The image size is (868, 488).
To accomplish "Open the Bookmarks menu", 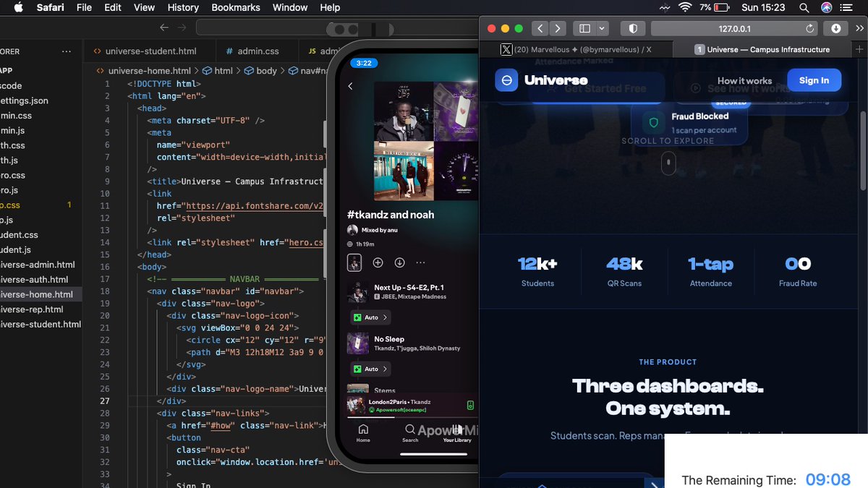I will (x=236, y=7).
